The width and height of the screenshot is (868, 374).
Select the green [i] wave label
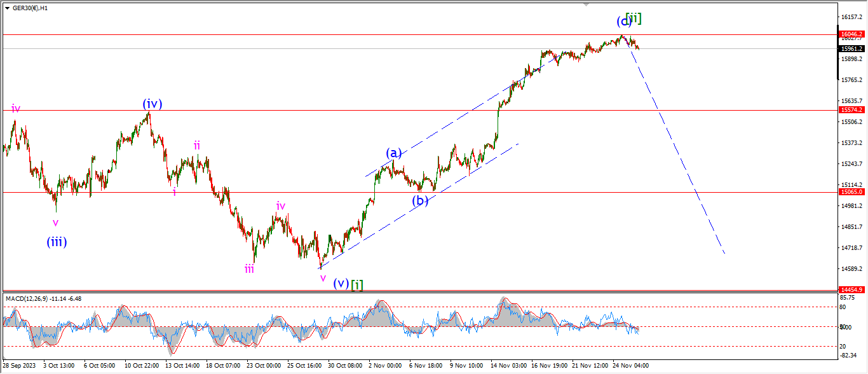click(358, 284)
